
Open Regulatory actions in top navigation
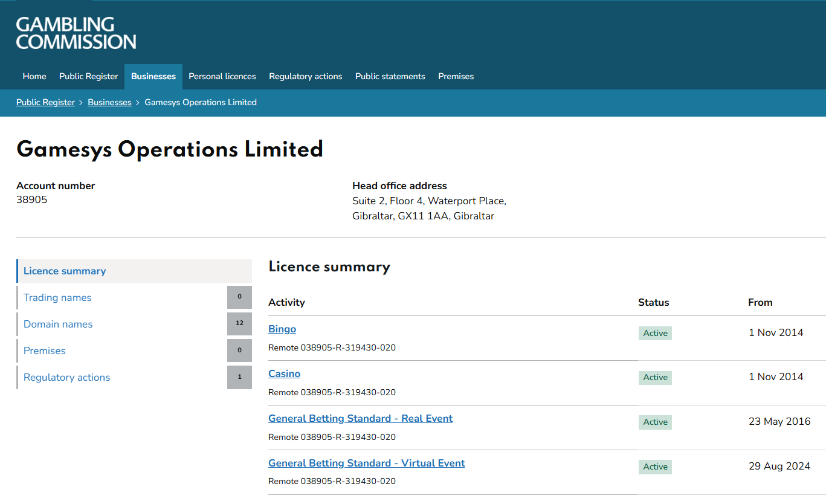tap(306, 76)
